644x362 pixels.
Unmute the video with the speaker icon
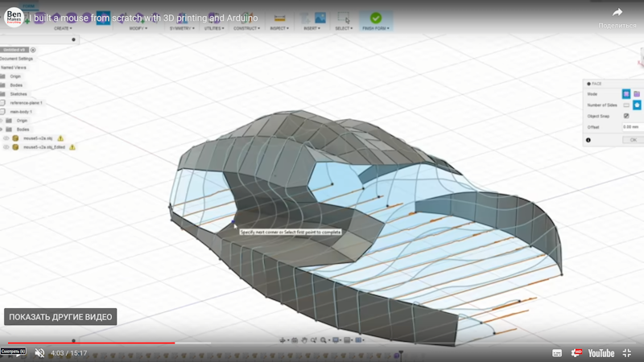pos(39,352)
